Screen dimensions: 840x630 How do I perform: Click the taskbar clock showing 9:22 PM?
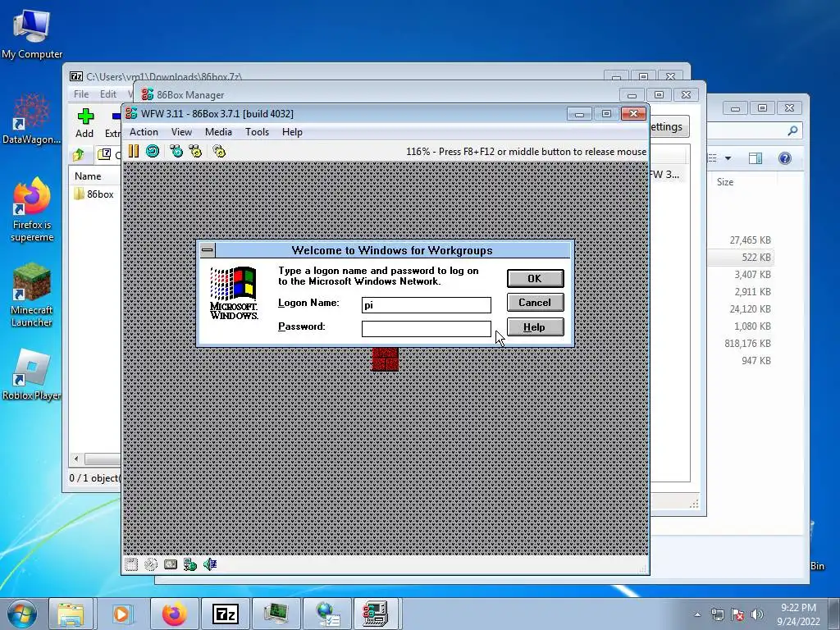click(x=798, y=614)
